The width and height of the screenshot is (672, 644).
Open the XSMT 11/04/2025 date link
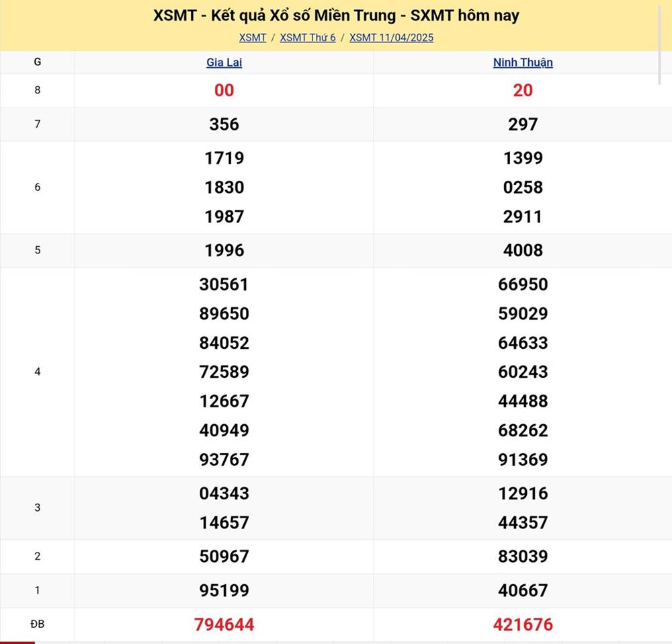click(391, 38)
